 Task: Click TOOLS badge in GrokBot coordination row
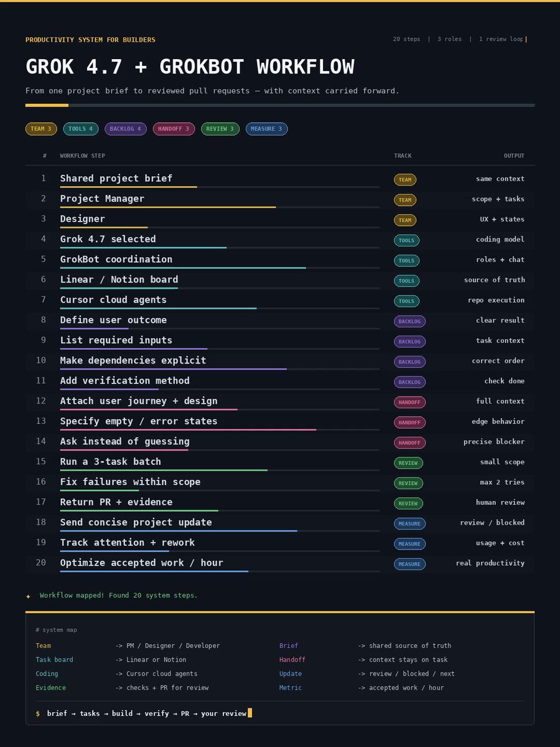point(406,261)
